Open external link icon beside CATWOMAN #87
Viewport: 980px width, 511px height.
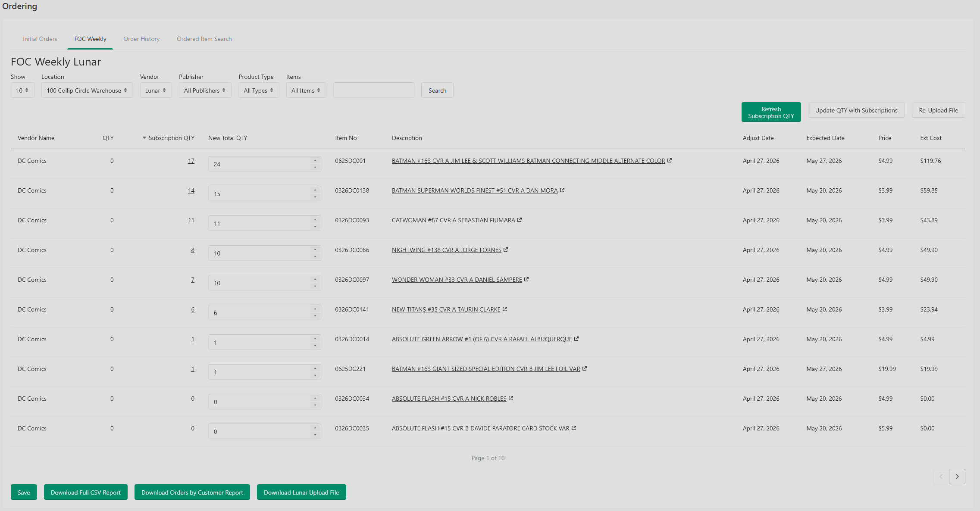(x=520, y=220)
